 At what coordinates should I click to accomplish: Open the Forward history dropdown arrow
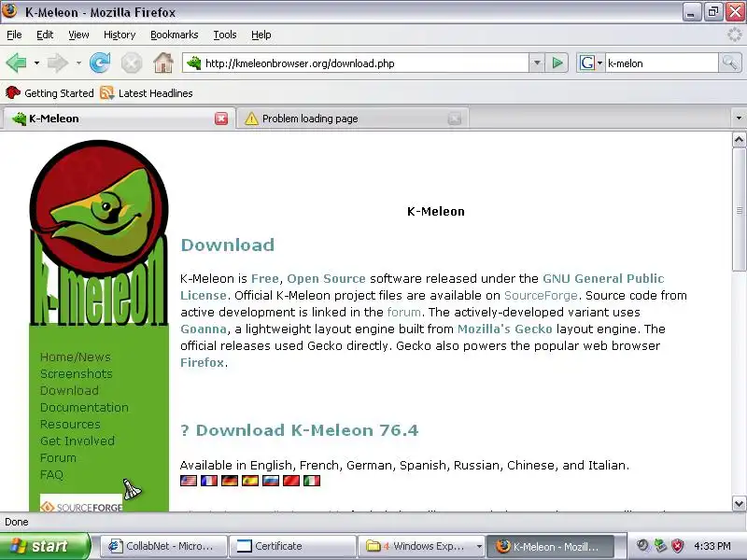click(78, 63)
